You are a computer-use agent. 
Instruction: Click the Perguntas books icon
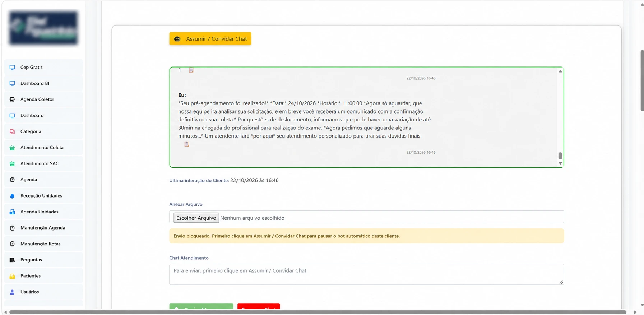(x=12, y=260)
